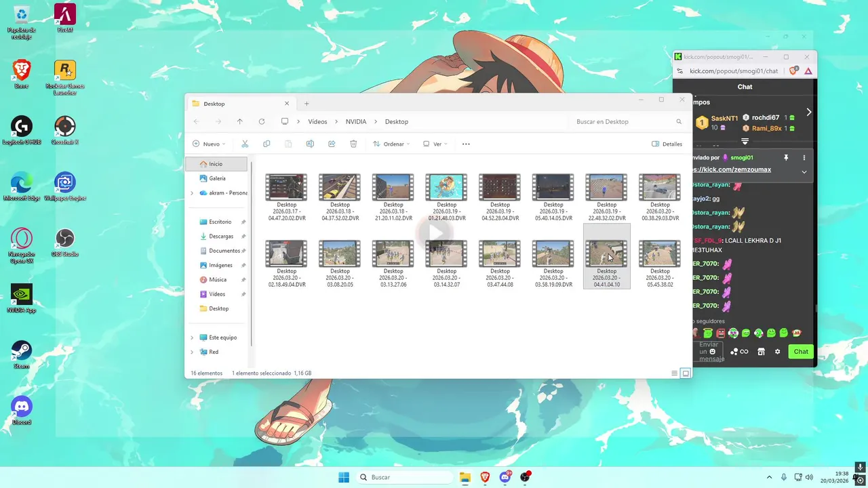Open the Ver view dropdown

point(435,144)
